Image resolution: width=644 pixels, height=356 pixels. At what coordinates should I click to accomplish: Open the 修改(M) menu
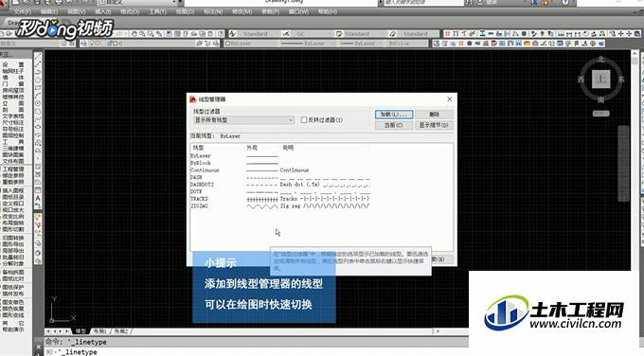click(x=241, y=11)
